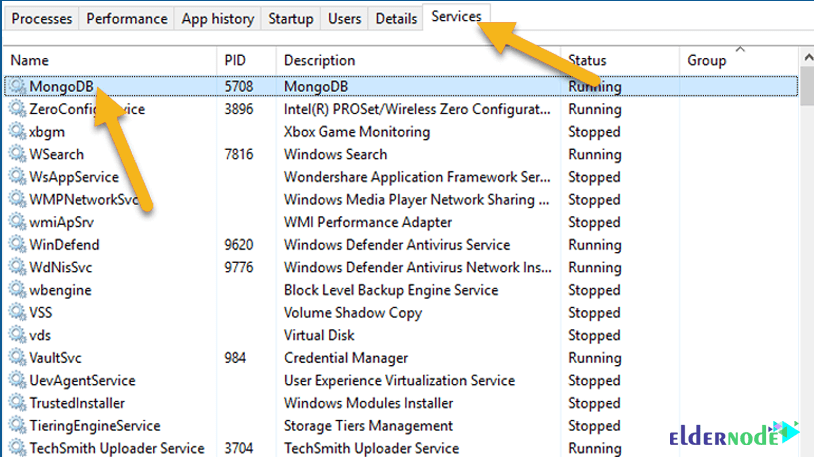Sort by the Status column header
The height and width of the screenshot is (457, 814).
point(620,60)
